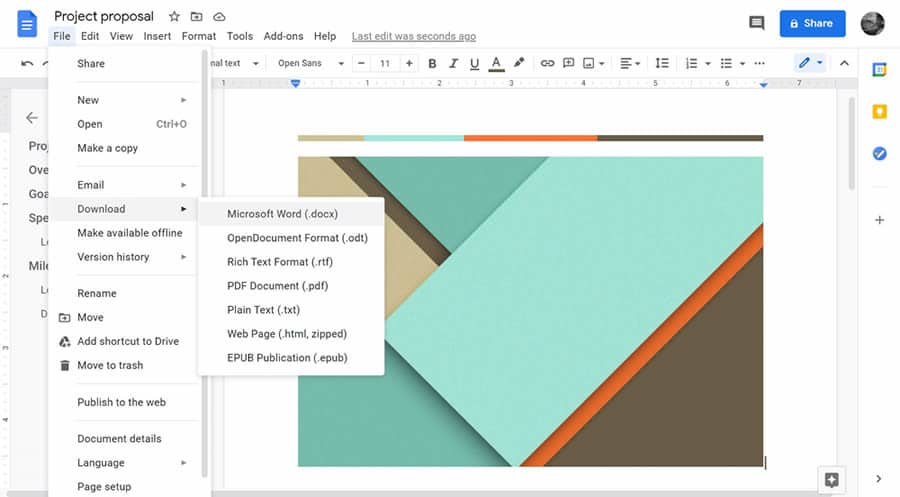This screenshot has height=497, width=900.
Task: Click the Share button
Action: (812, 24)
